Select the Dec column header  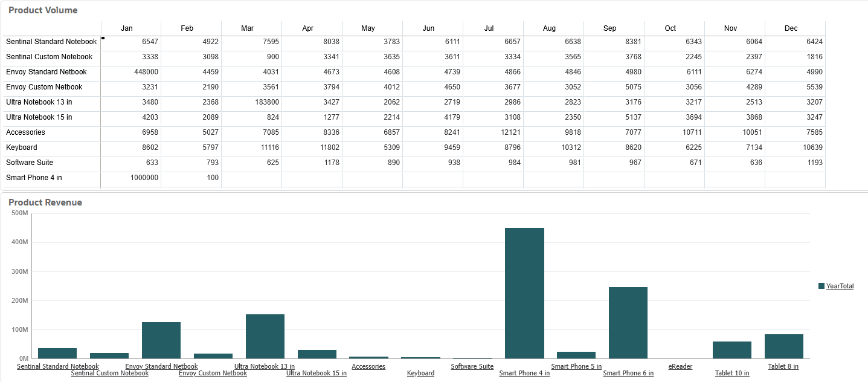791,28
